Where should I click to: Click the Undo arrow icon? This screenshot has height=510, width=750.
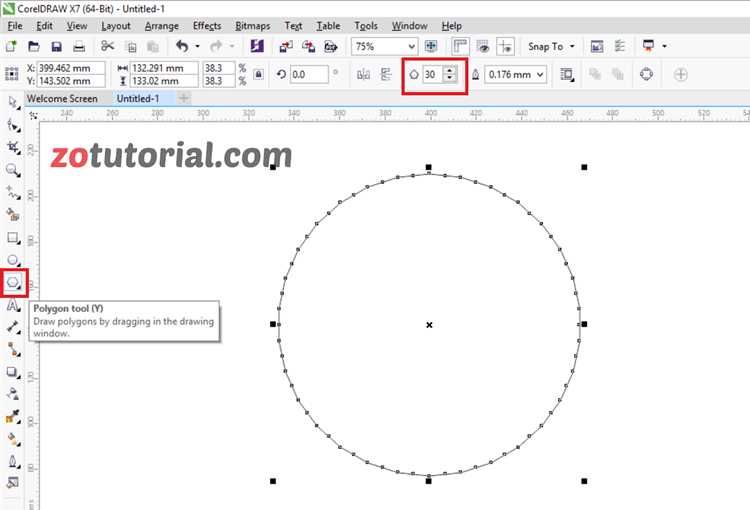182,46
